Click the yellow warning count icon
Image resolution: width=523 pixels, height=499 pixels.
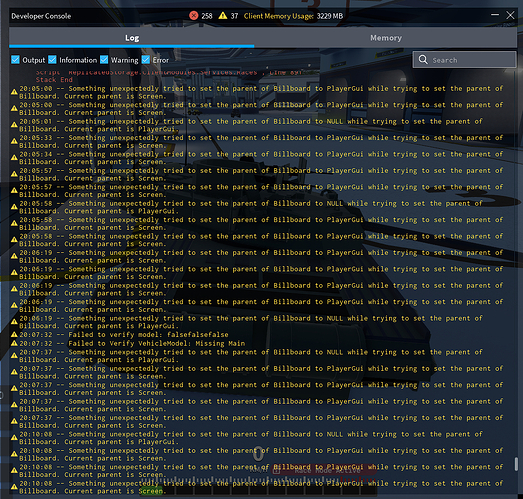[222, 16]
